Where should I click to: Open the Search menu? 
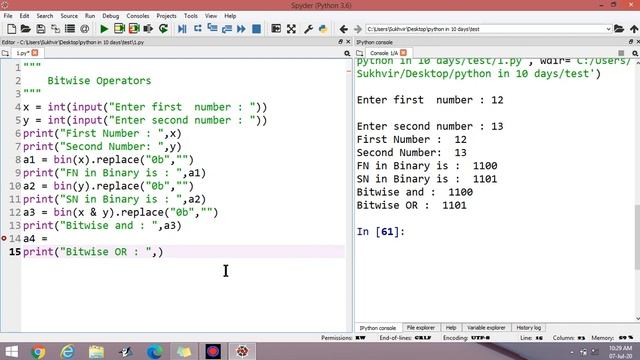[x=44, y=16]
